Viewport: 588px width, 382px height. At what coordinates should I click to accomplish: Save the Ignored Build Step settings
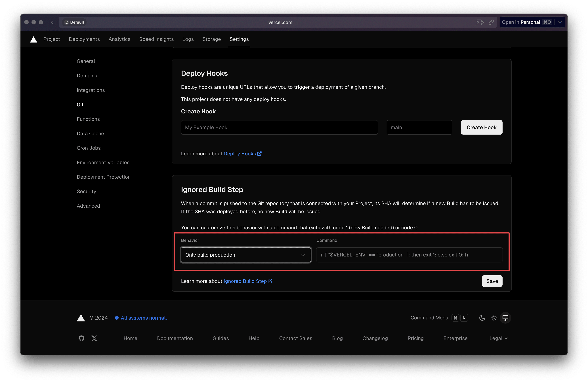tap(492, 281)
